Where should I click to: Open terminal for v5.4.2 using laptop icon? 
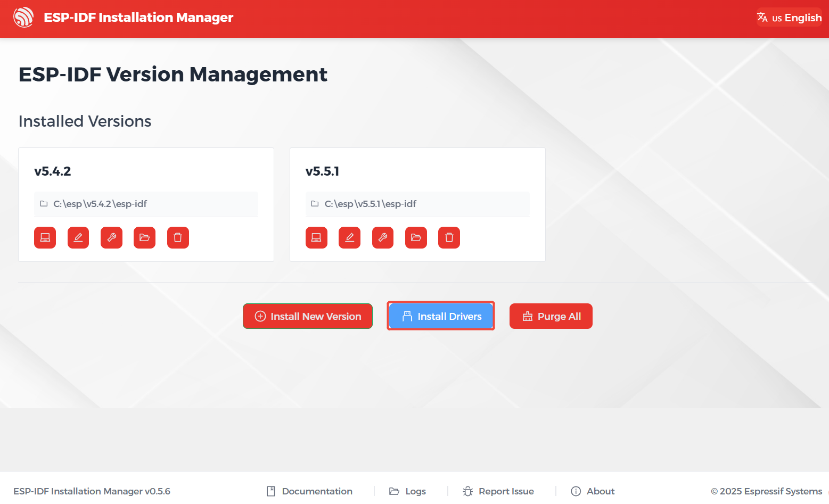pyautogui.click(x=45, y=237)
